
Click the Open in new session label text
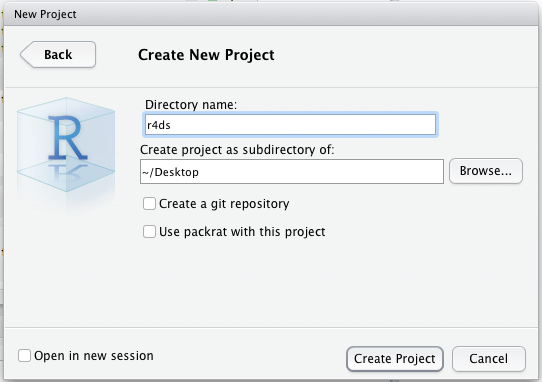pos(94,356)
